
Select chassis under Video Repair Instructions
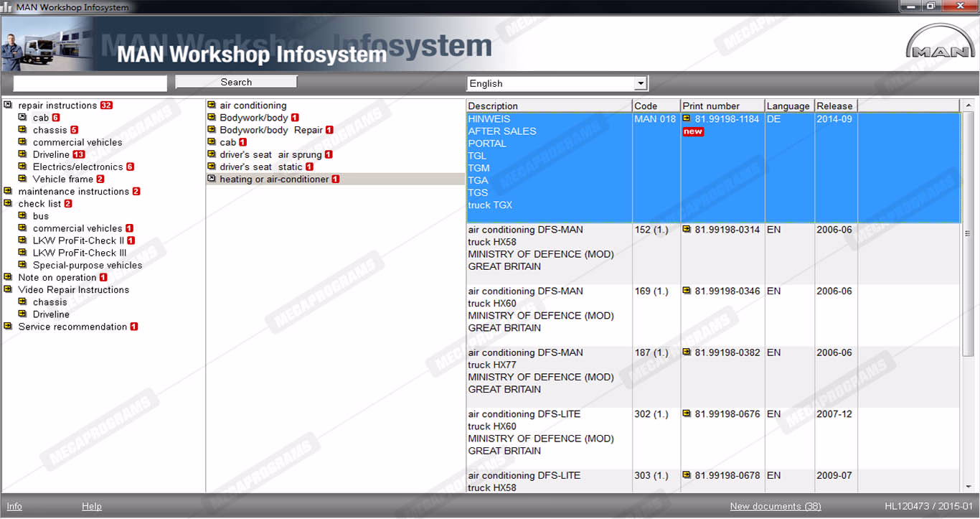point(50,301)
